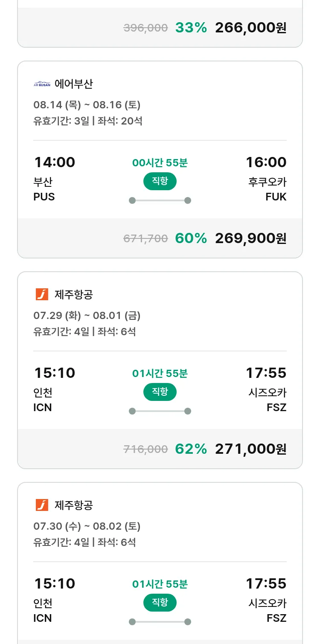
Task: Tap Jeju Air logo on 07.30 flight
Action: point(42,505)
